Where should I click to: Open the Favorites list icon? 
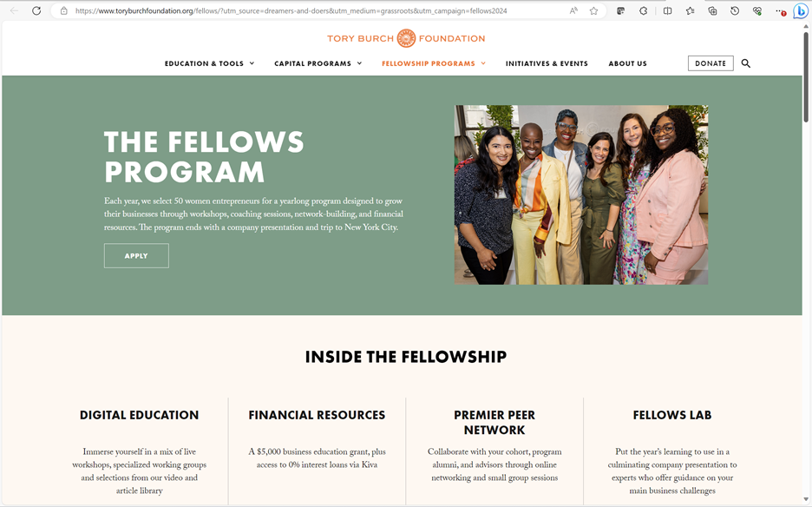coord(690,11)
